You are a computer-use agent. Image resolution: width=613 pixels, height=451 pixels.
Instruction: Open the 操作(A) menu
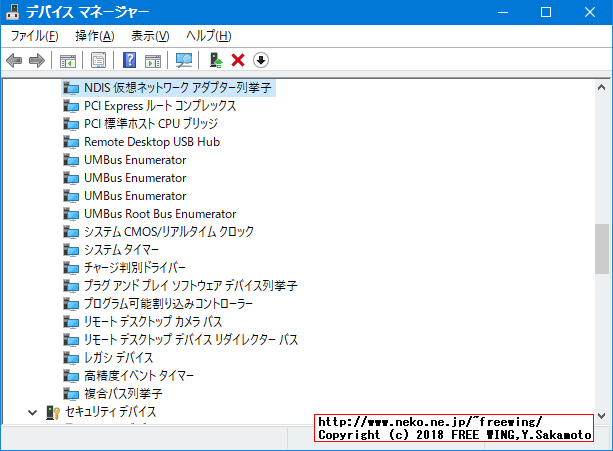coord(95,36)
